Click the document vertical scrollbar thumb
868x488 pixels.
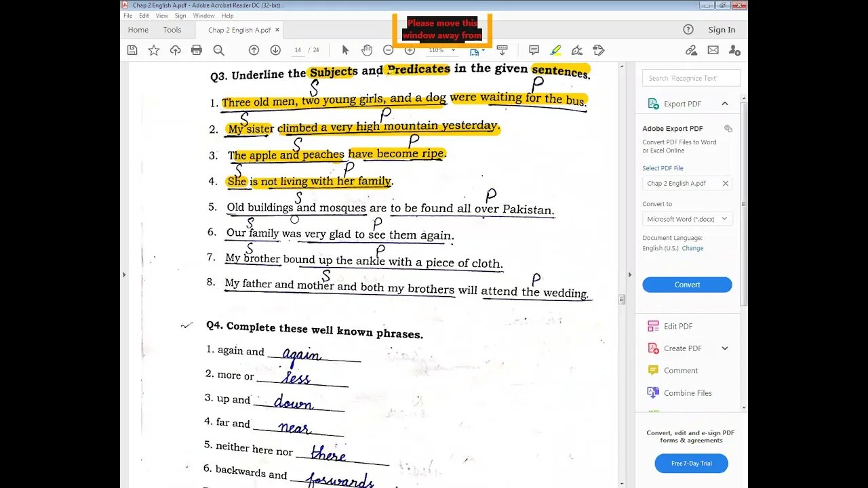pos(621,299)
